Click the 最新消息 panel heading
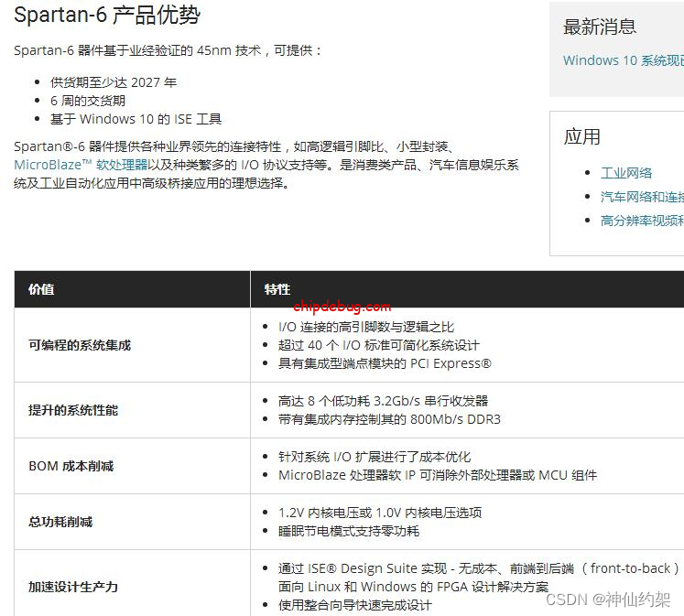This screenshot has height=616, width=684. [600, 27]
